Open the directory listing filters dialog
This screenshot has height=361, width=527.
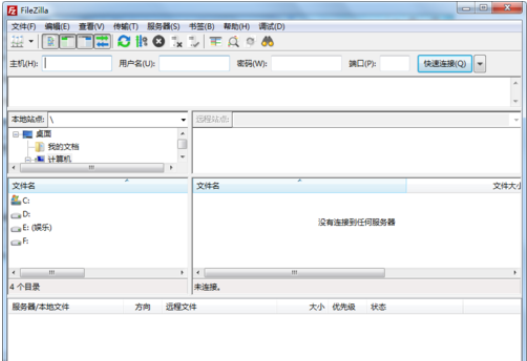pos(215,42)
